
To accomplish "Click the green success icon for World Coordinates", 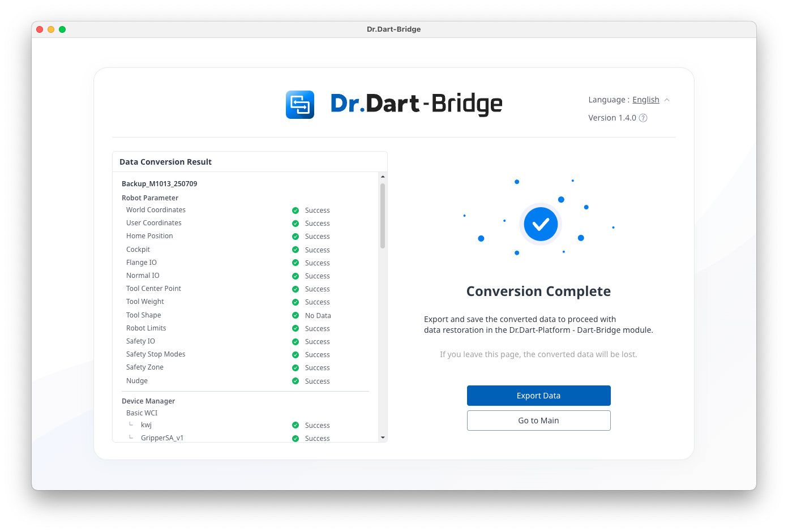I will (x=295, y=211).
